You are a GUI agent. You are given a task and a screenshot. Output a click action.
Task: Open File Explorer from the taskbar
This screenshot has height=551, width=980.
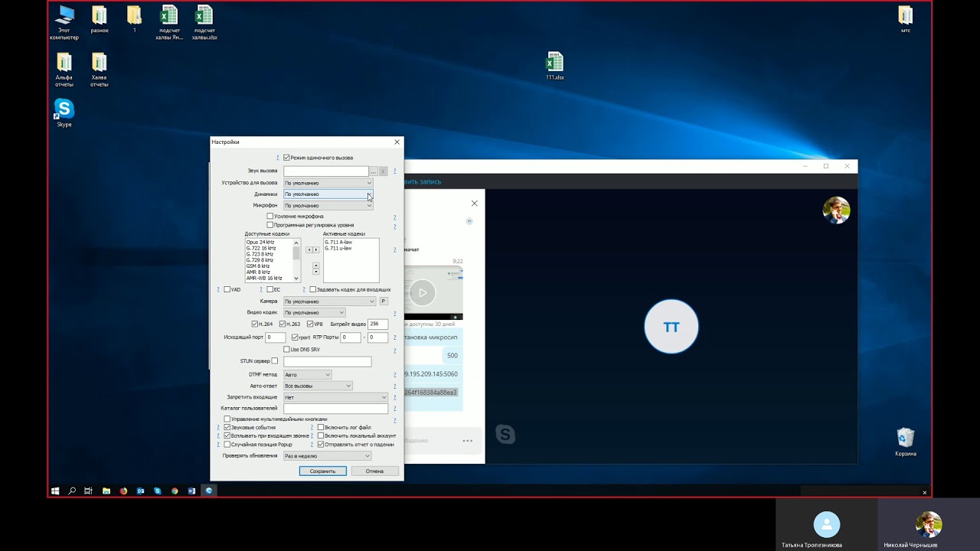(x=106, y=491)
